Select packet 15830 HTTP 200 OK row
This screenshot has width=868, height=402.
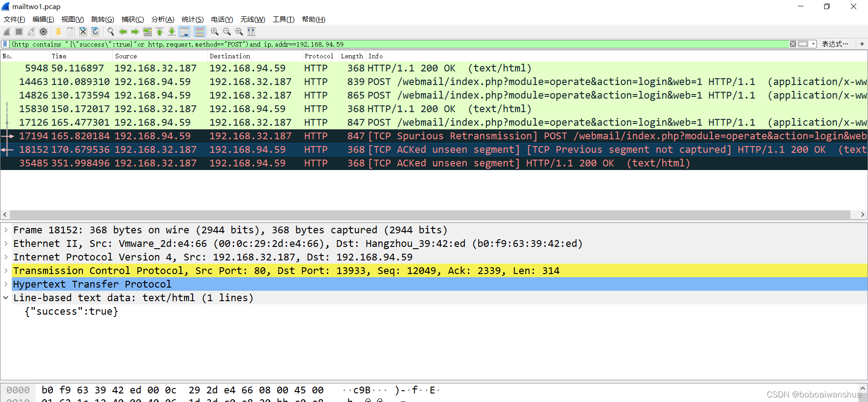tap(434, 109)
